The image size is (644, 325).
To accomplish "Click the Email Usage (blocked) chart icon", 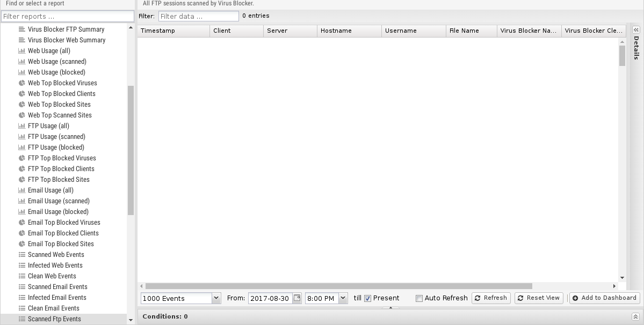I will click(x=22, y=211).
